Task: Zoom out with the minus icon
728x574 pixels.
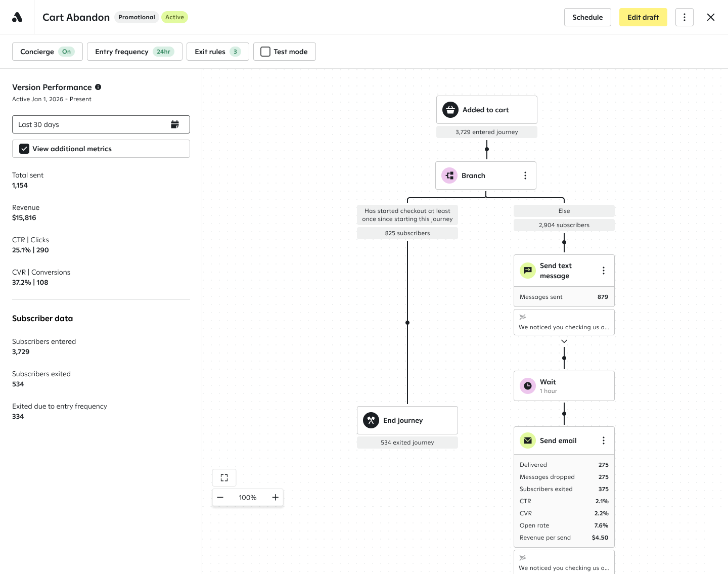Action: 220,497
